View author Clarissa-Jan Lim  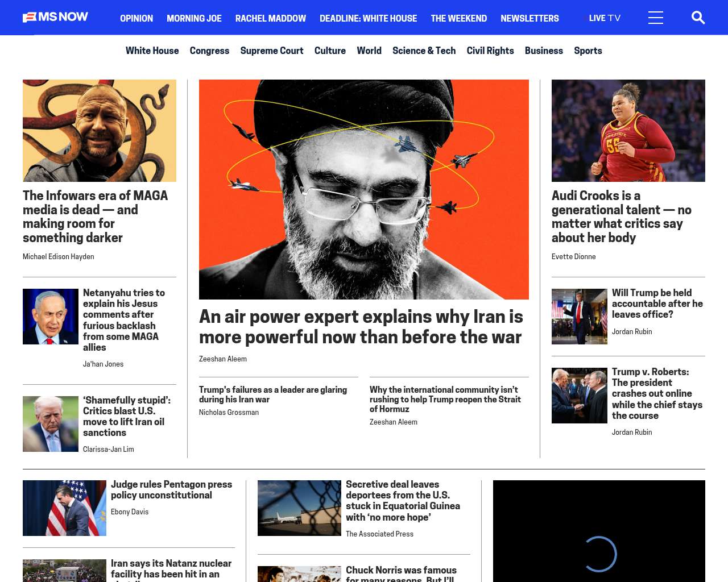tap(109, 450)
